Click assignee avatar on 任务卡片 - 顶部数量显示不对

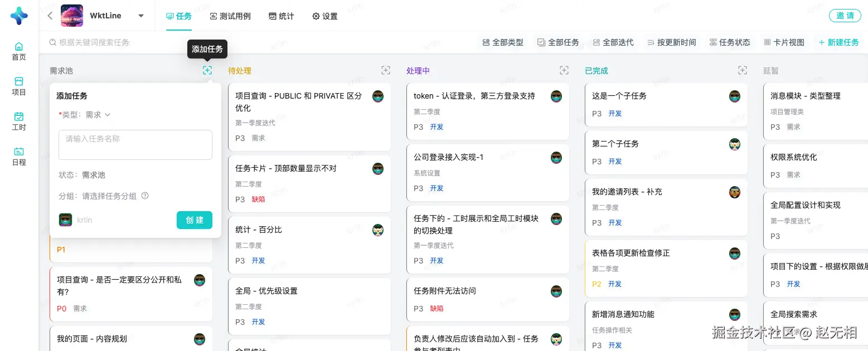378,168
